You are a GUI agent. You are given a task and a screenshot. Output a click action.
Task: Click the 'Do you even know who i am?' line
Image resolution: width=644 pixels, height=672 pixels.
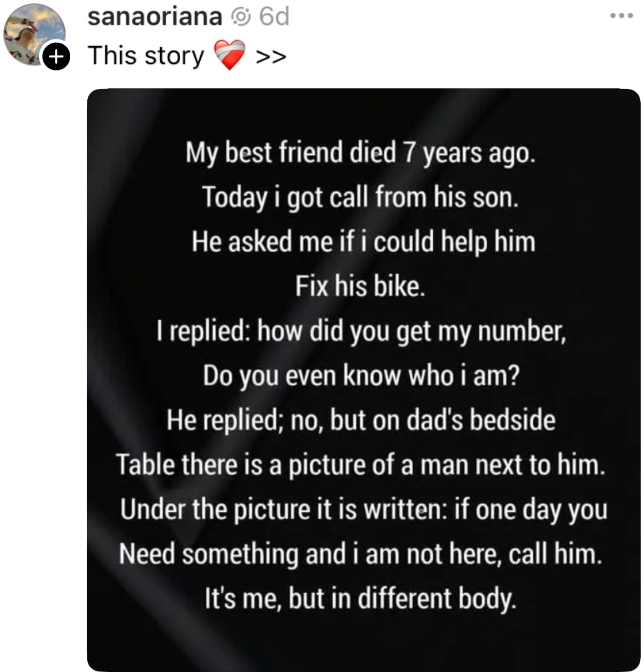361,376
